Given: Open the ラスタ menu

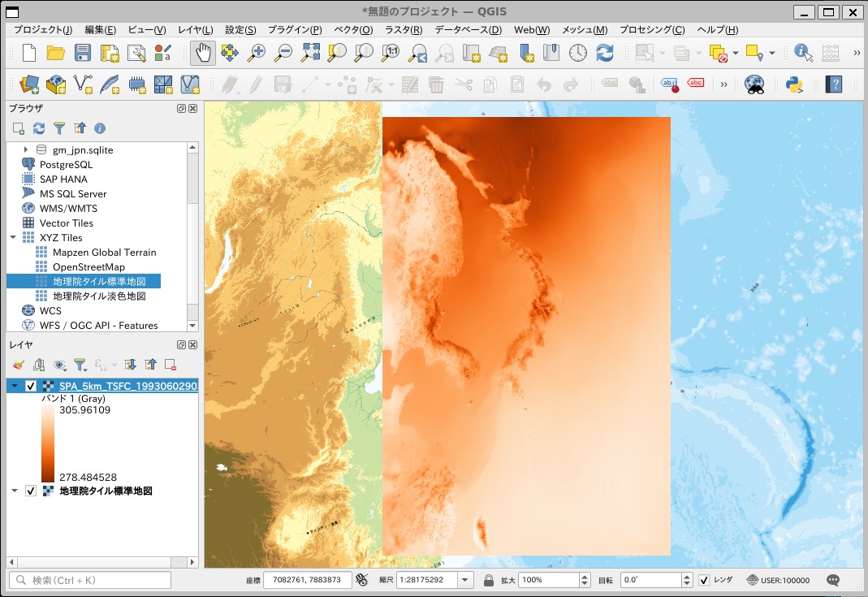Looking at the screenshot, I should [x=403, y=30].
